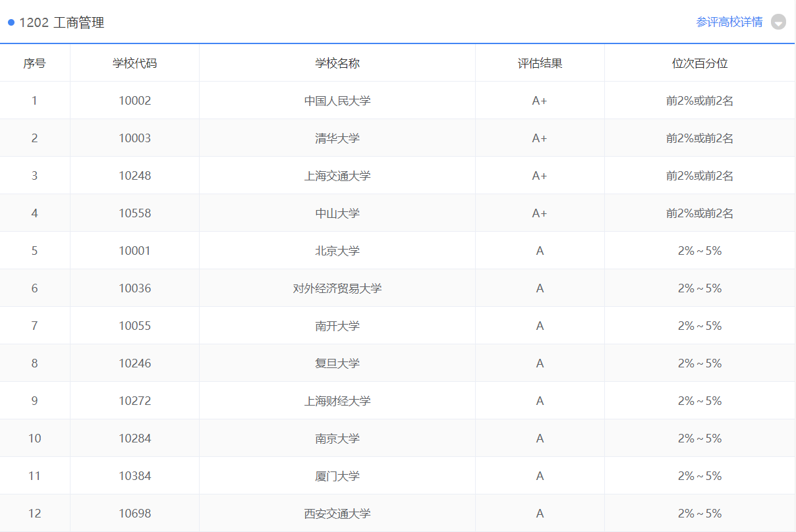796x532 pixels.
Task: Click serial number 6 in the 对外经济贸易大学 row
Action: (34, 288)
